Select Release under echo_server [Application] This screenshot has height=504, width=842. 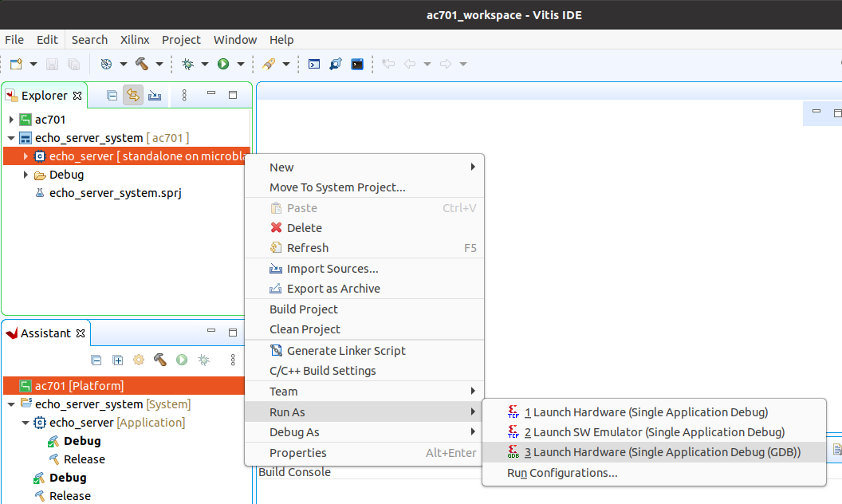click(84, 459)
